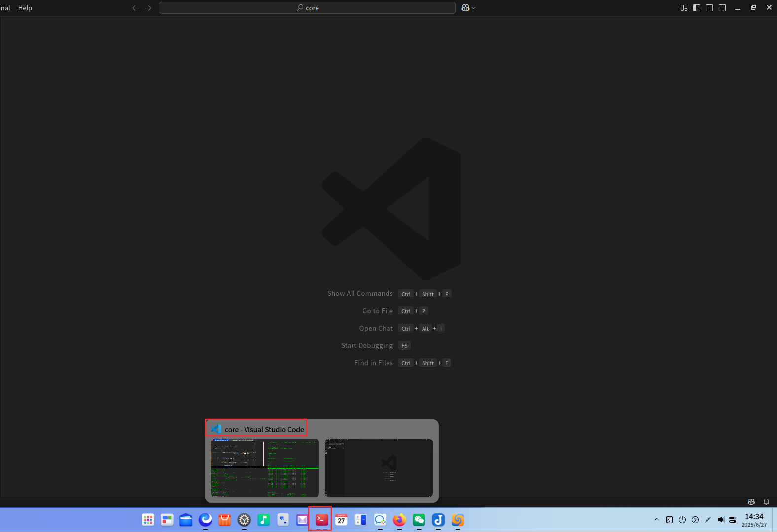777x532 pixels.
Task: Open the volume speaker control in the tray
Action: 721,520
